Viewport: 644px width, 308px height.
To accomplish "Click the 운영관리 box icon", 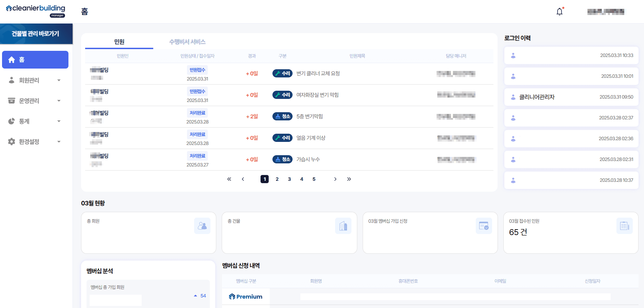I will 11,101.
